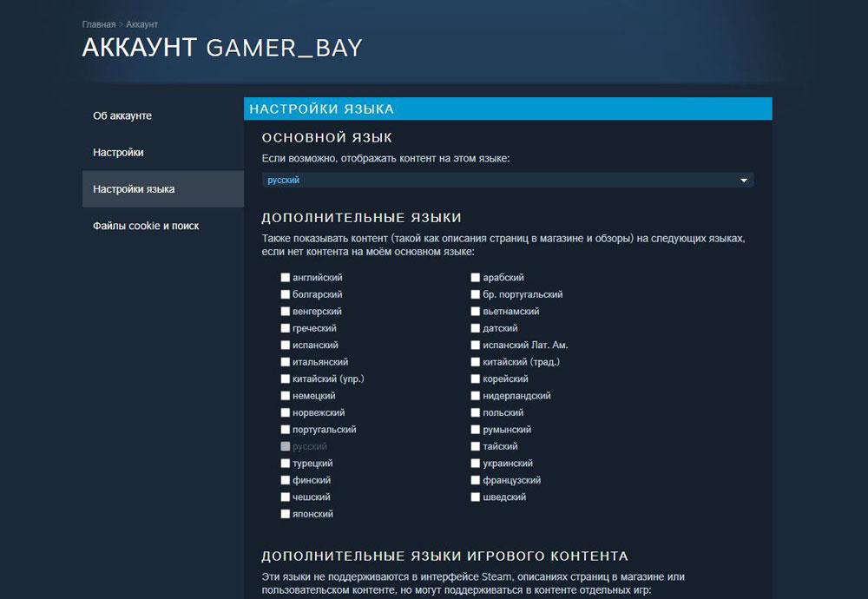This screenshot has width=868, height=599.
Task: Check the шведский checkbox
Action: 476,497
